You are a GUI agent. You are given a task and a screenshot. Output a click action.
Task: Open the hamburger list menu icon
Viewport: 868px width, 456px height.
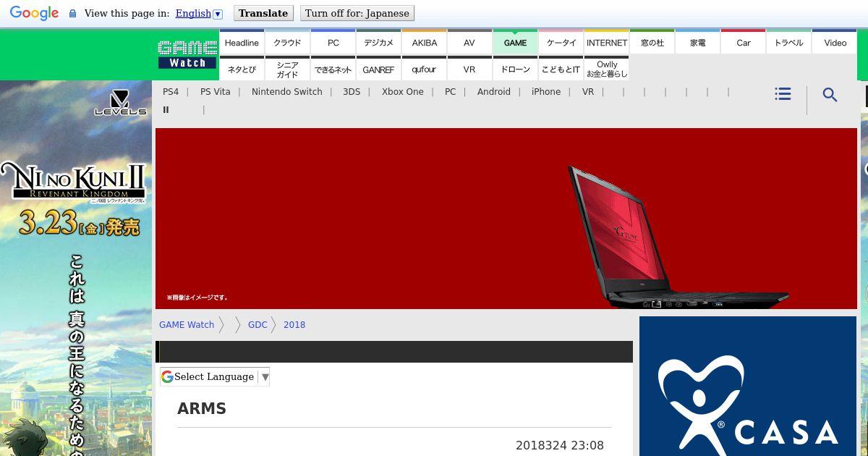point(783,94)
